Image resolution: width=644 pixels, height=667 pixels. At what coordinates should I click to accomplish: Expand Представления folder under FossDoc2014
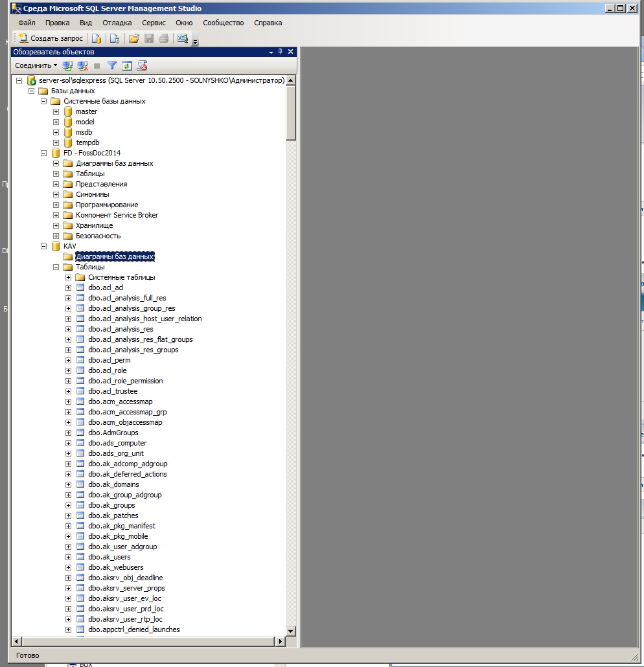click(x=56, y=184)
